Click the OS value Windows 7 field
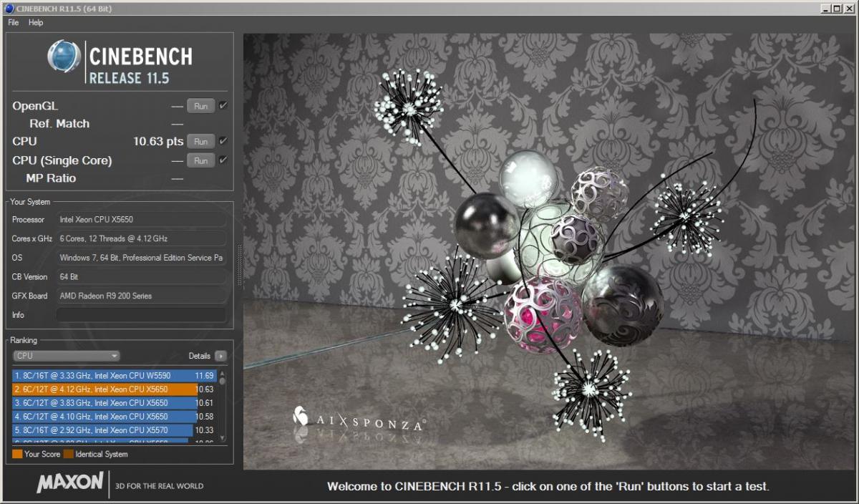The image size is (859, 504). click(x=141, y=258)
